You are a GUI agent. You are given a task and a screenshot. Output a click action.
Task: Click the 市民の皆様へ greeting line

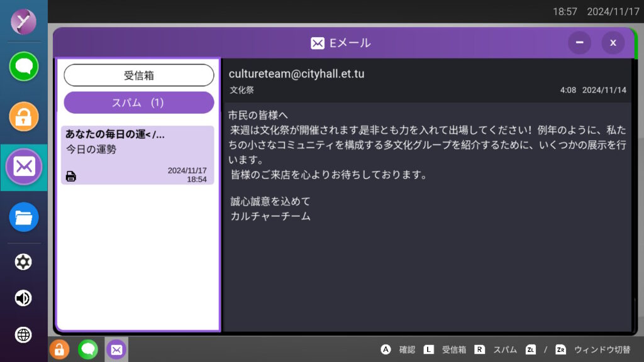258,116
